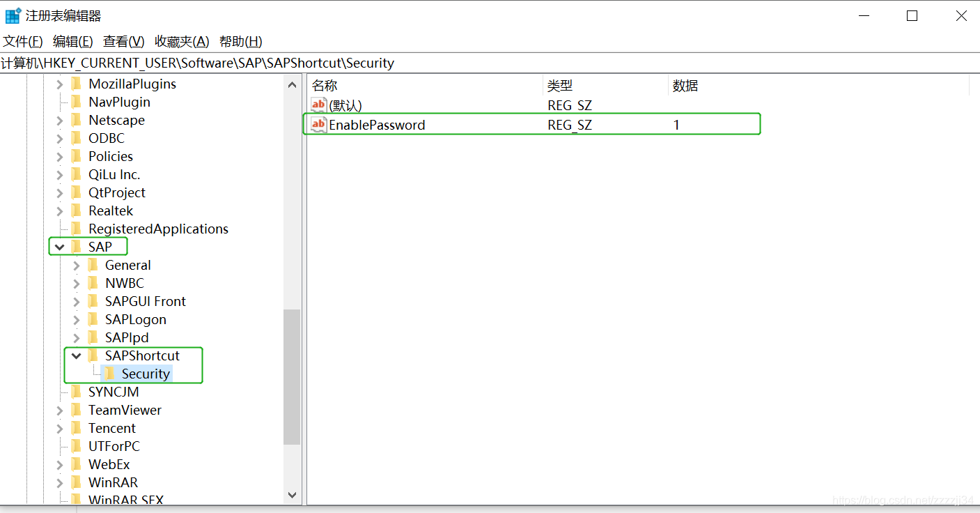
Task: Click the Netscape folder icon
Action: coord(76,120)
